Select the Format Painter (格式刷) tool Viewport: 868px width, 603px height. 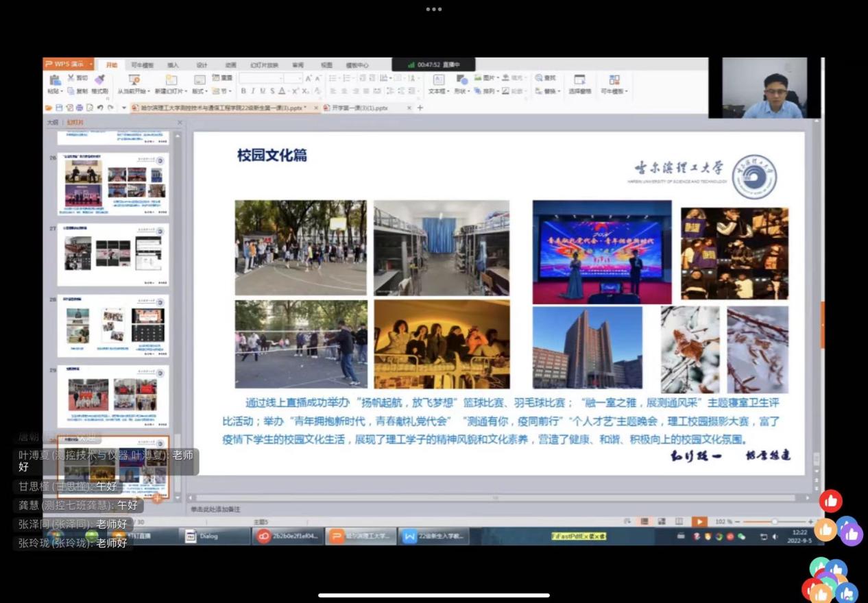click(99, 81)
